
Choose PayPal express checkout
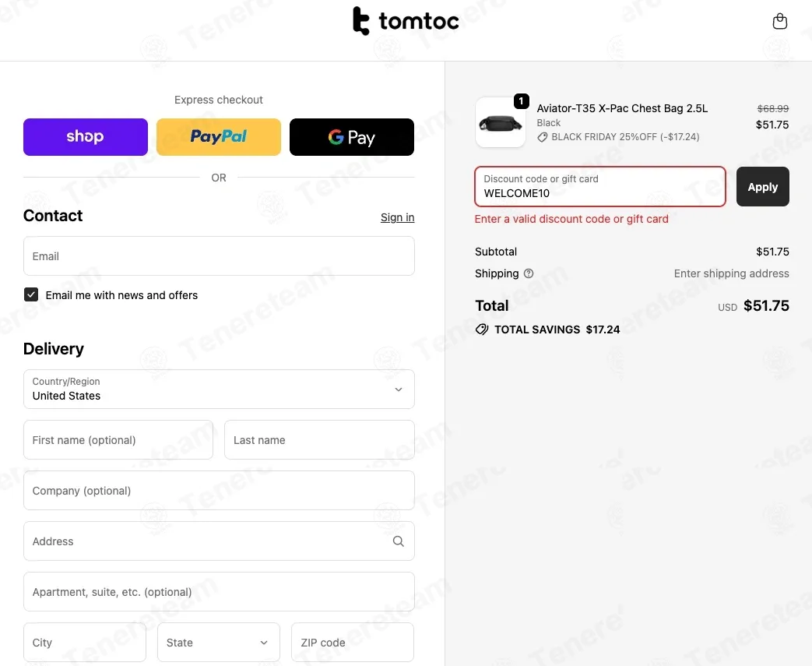(x=219, y=137)
